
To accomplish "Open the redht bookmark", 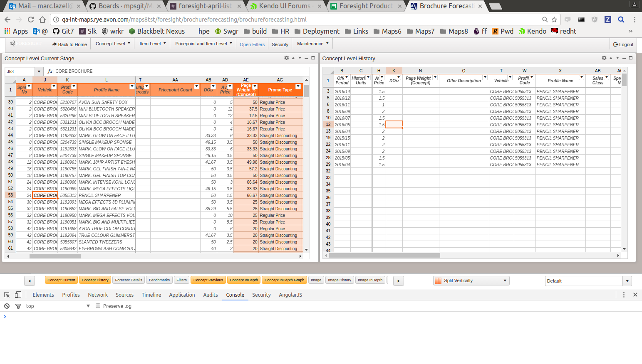I will pos(564,31).
